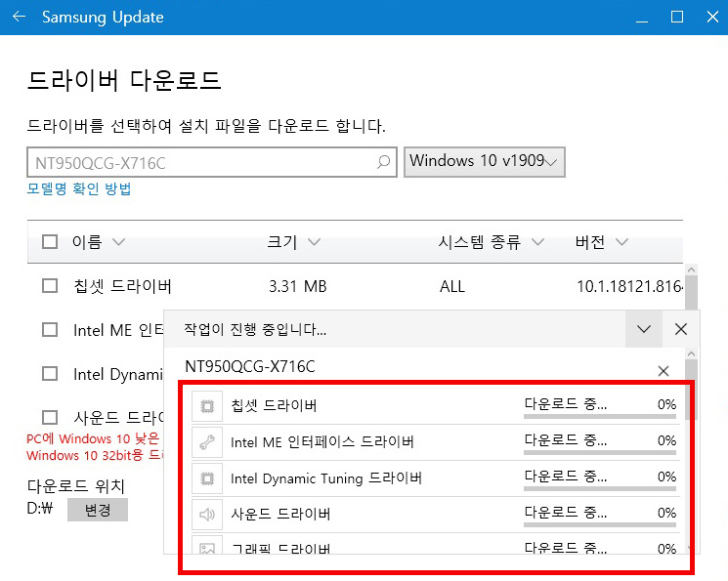Check the 칩셋 드라이버 checkbox
This screenshot has width=728, height=581.
point(50,285)
